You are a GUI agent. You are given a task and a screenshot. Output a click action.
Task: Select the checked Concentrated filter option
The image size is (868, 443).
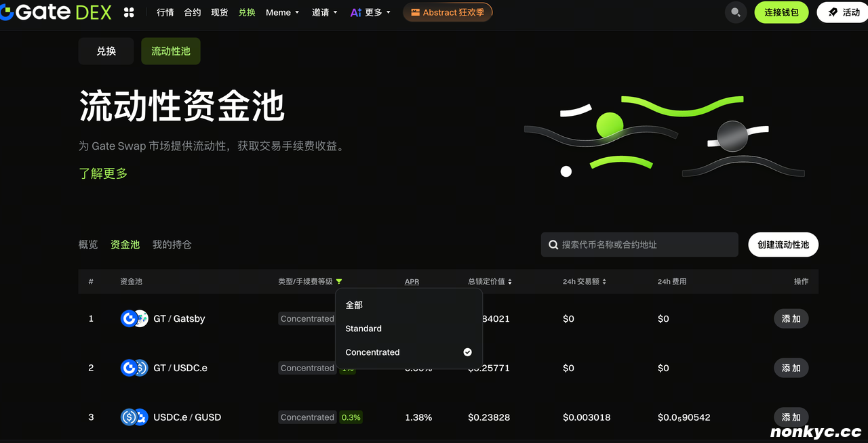click(x=408, y=352)
